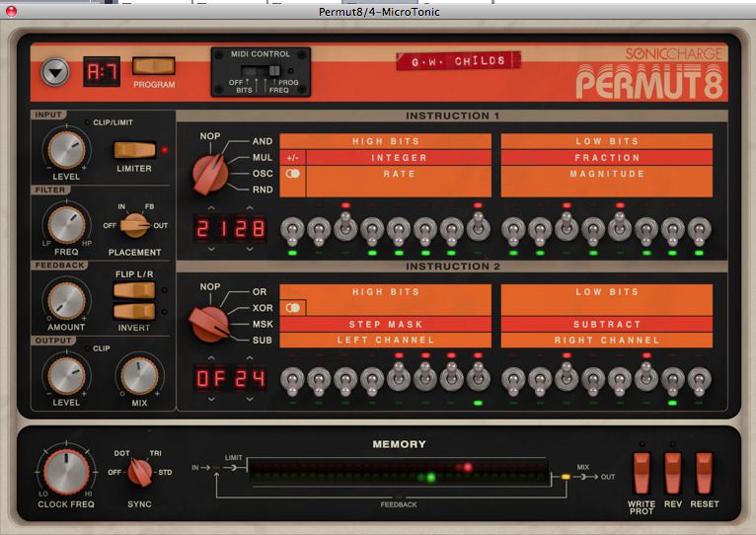The width and height of the screenshot is (756, 535).
Task: Select SUB operator in Instruction 2
Action: (x=263, y=341)
